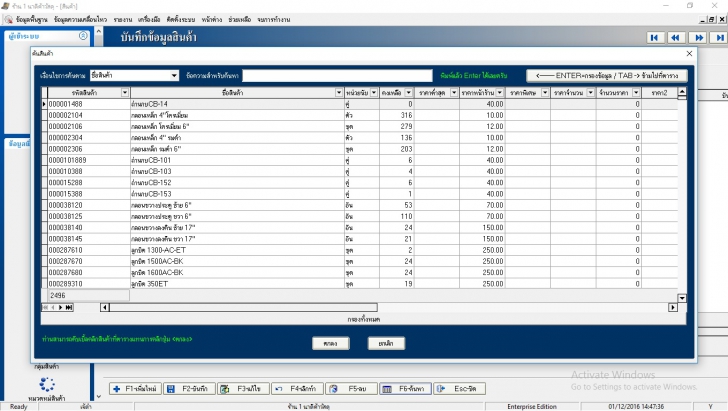Viewport: 728px width, 411px height.
Task: Open product code column filter dropdown
Action: tap(124, 92)
